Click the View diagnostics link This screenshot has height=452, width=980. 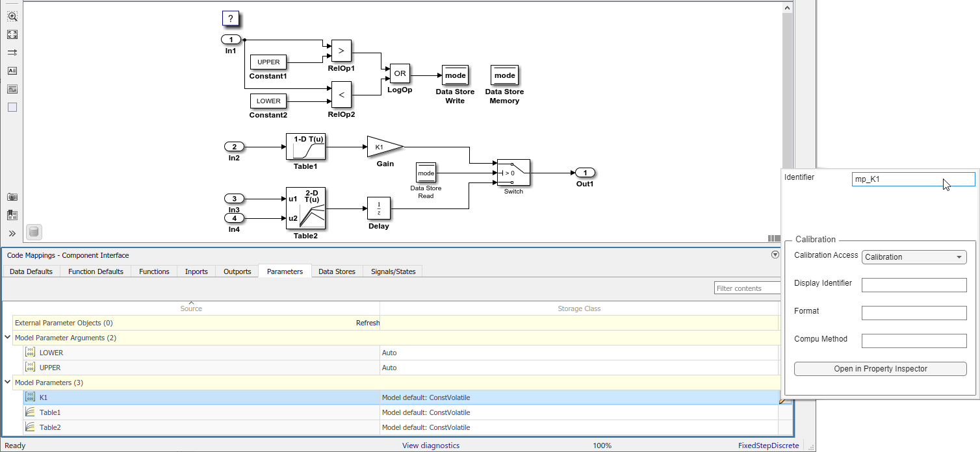(x=430, y=446)
